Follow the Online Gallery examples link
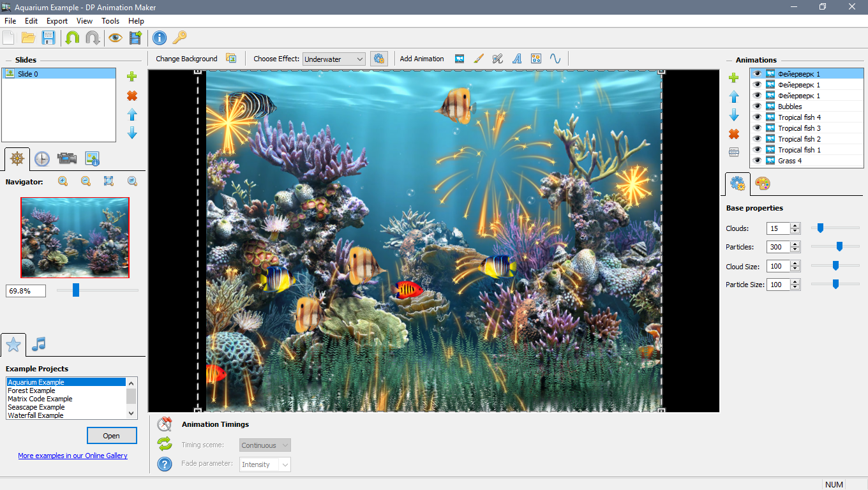 tap(73, 456)
